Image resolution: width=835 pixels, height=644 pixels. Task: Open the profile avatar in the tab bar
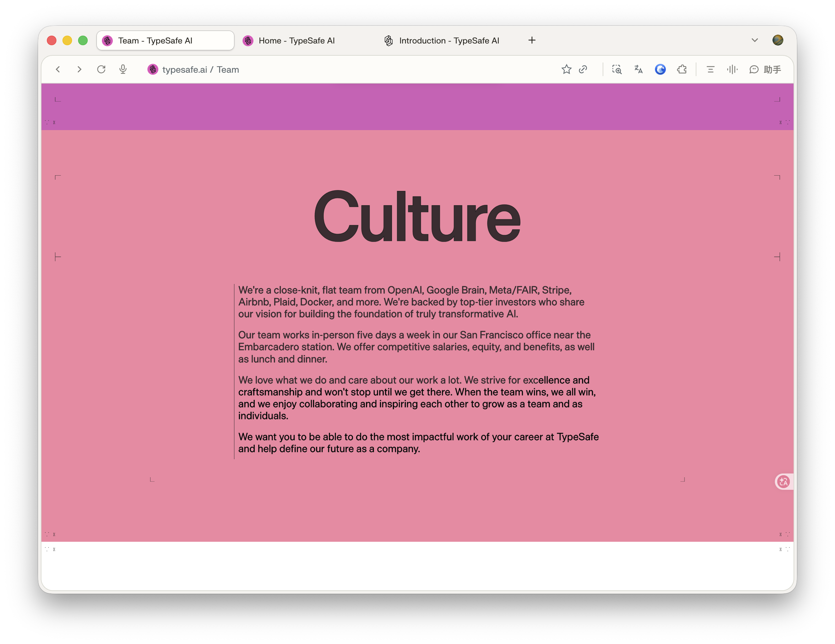[778, 40]
